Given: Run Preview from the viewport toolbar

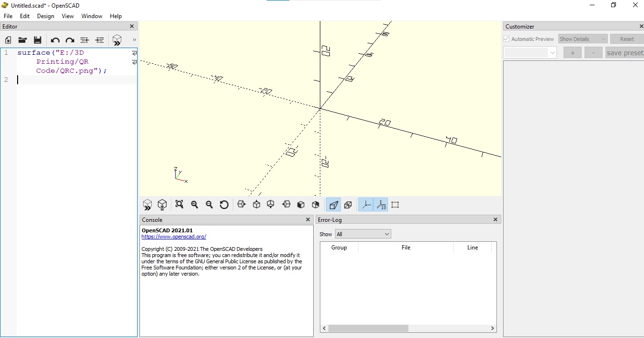Looking at the screenshot, I should (148, 205).
